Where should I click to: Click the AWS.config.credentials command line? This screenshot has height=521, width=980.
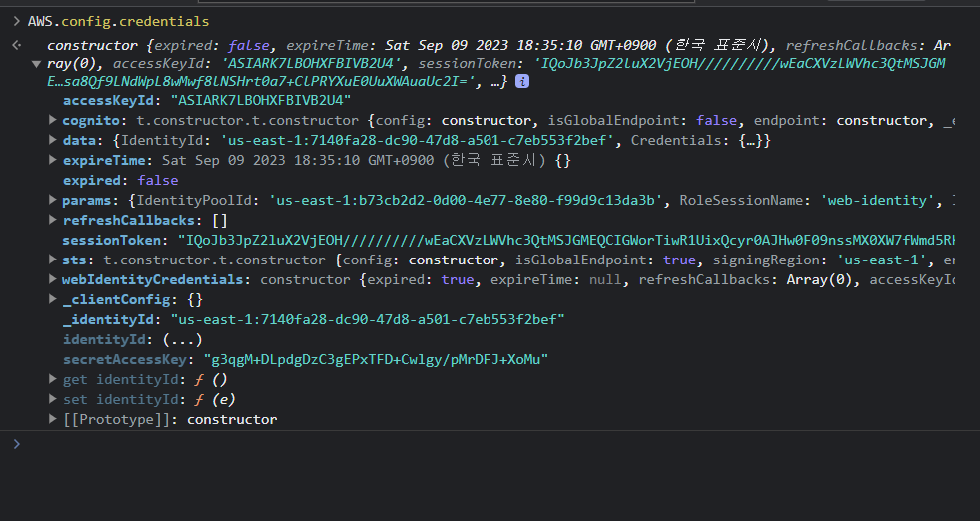tap(118, 21)
